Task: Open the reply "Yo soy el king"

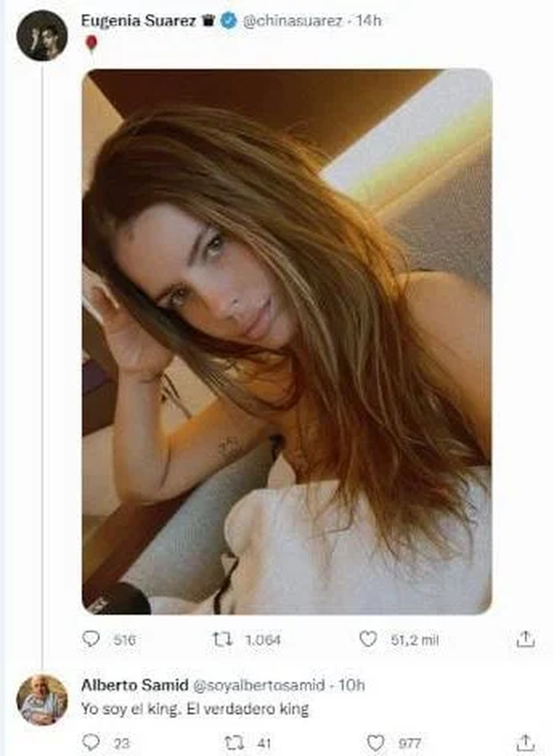Action: click(x=195, y=709)
